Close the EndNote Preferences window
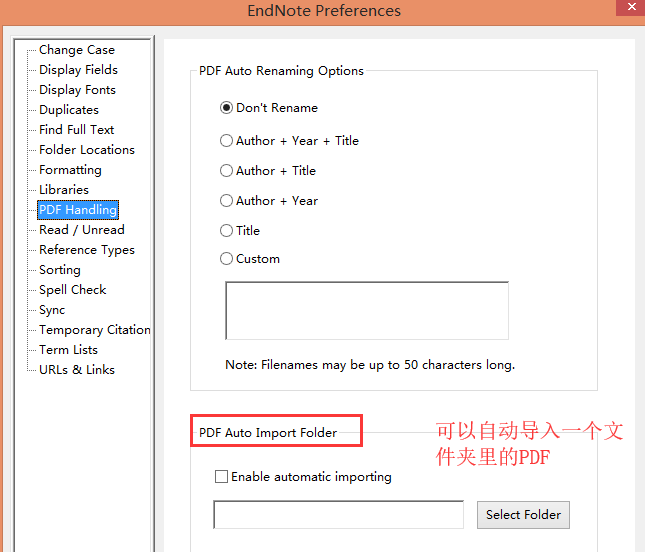The width and height of the screenshot is (645, 552). pos(631,7)
